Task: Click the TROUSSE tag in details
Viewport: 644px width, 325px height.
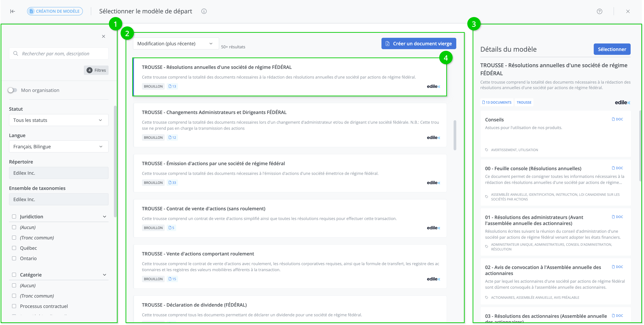Action: click(x=524, y=102)
